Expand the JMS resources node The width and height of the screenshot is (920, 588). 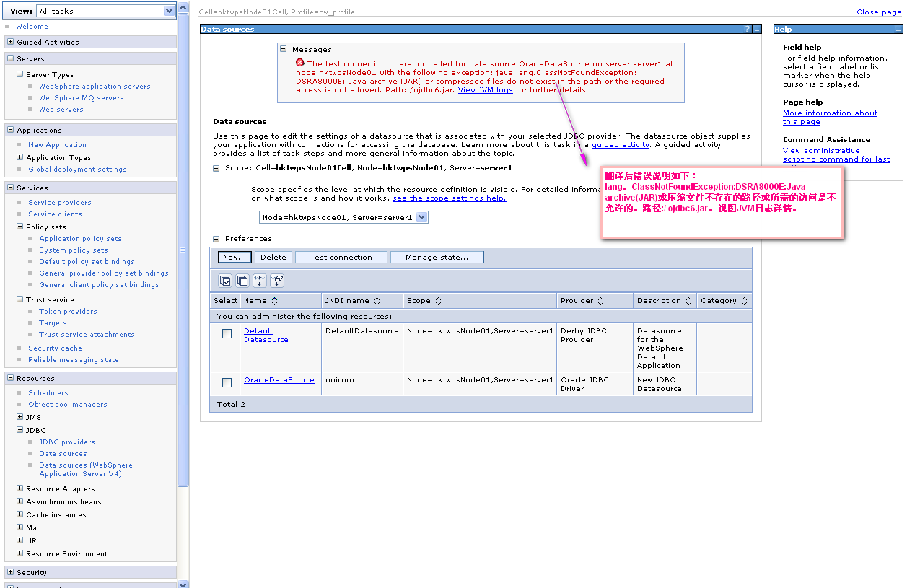(20, 417)
